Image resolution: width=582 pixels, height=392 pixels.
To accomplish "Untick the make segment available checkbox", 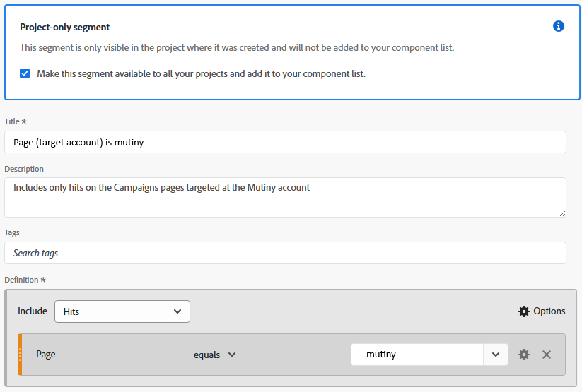I will click(25, 73).
